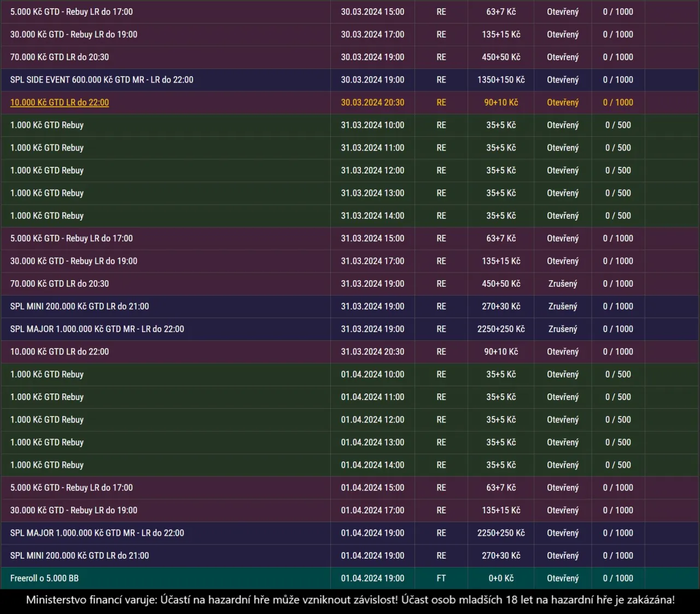Open 30.000 Kč GTD Rebuy on 31.03.2024
The image size is (700, 614).
[74, 261]
